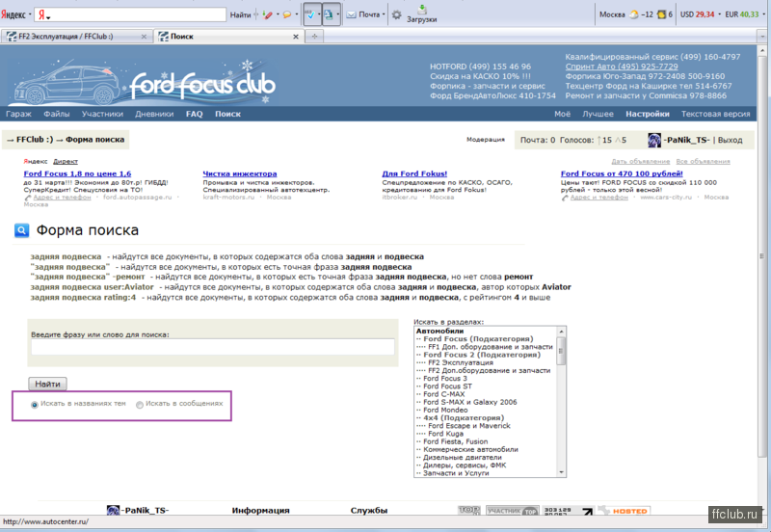Open Дневники in site menu

154,114
